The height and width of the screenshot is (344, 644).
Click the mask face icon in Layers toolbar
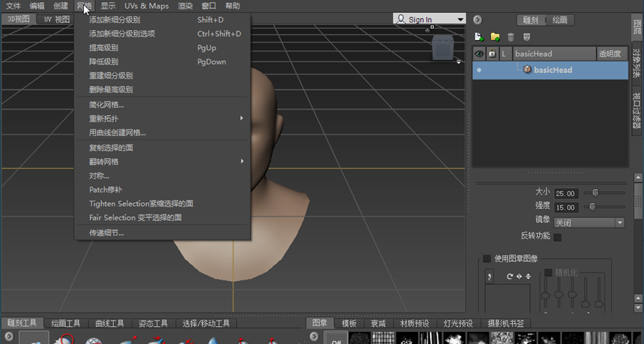(527, 37)
